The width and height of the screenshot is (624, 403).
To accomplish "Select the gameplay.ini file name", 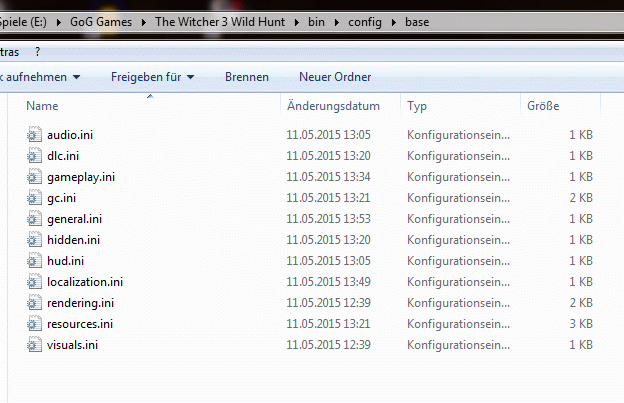I will (81, 177).
